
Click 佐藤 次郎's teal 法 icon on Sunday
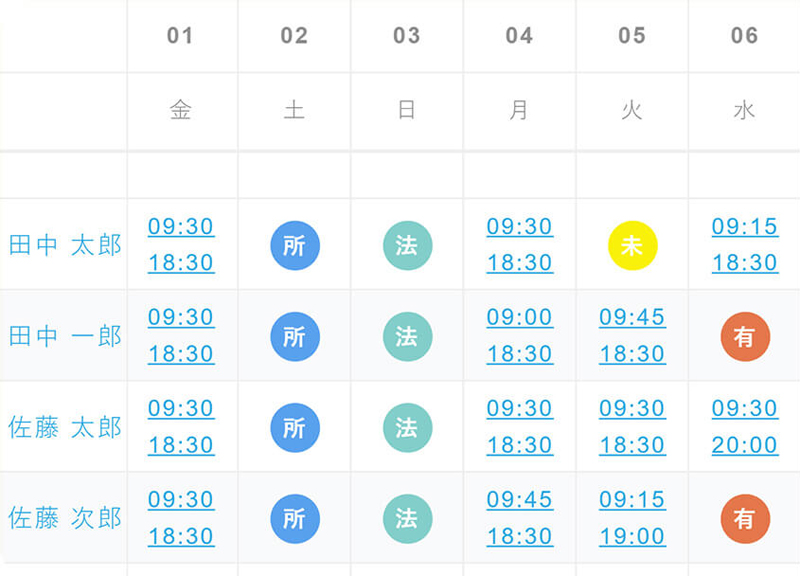coord(408,519)
